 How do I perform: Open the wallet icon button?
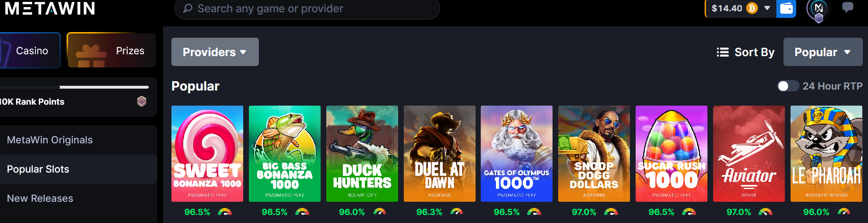[786, 8]
